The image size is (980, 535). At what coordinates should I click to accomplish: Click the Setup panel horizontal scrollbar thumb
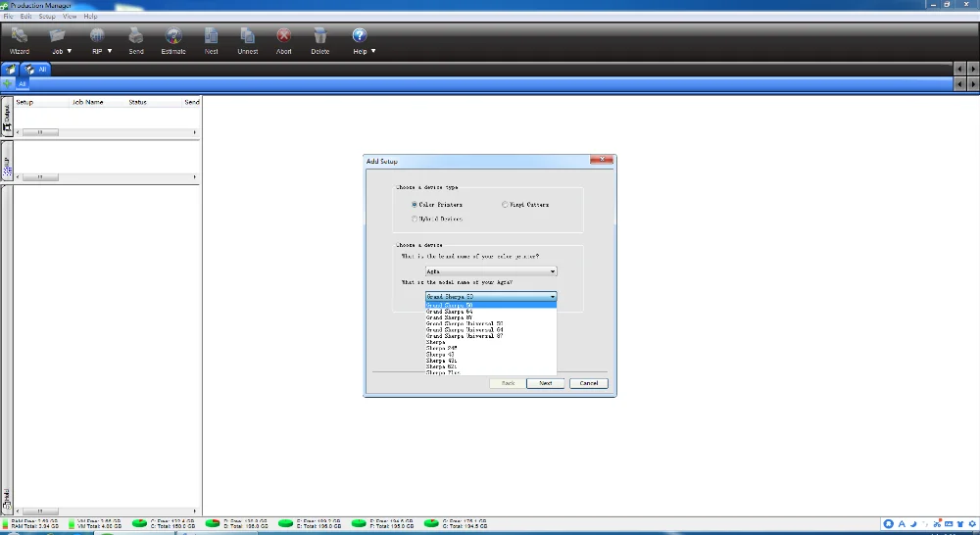click(x=40, y=177)
